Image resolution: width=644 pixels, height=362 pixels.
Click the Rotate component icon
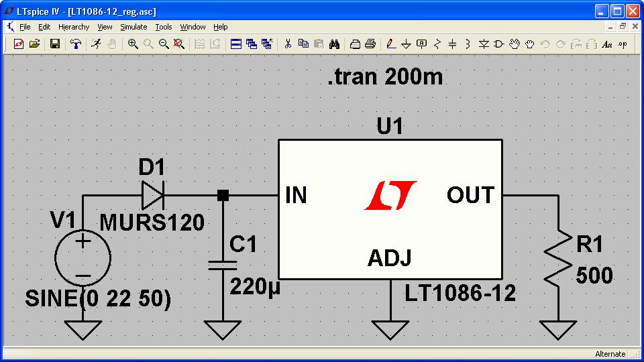pyautogui.click(x=576, y=44)
